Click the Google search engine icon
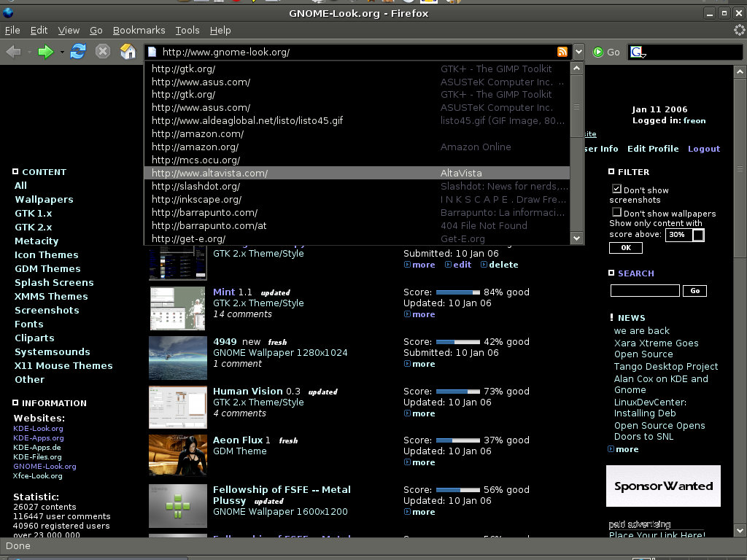The width and height of the screenshot is (747, 560). [636, 52]
